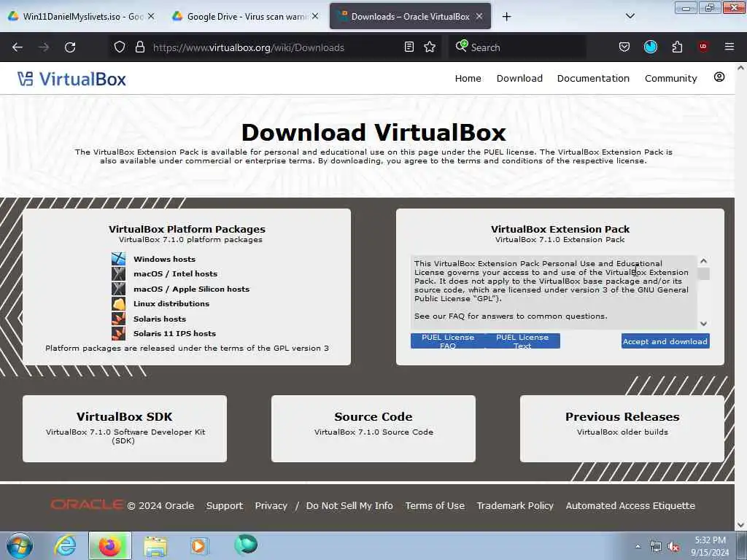The width and height of the screenshot is (747, 560).
Task: Click the Solaris 11 IPS hosts link
Action: (174, 334)
